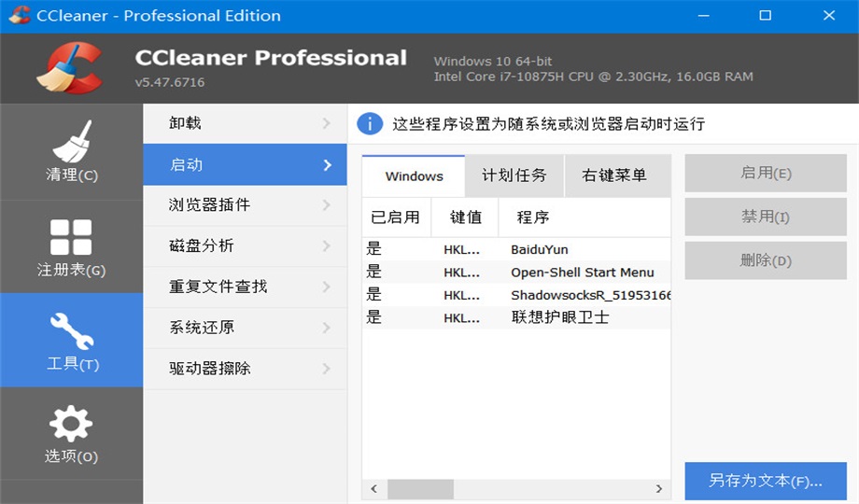
Task: Maximize the CCleaner window
Action: pyautogui.click(x=766, y=15)
